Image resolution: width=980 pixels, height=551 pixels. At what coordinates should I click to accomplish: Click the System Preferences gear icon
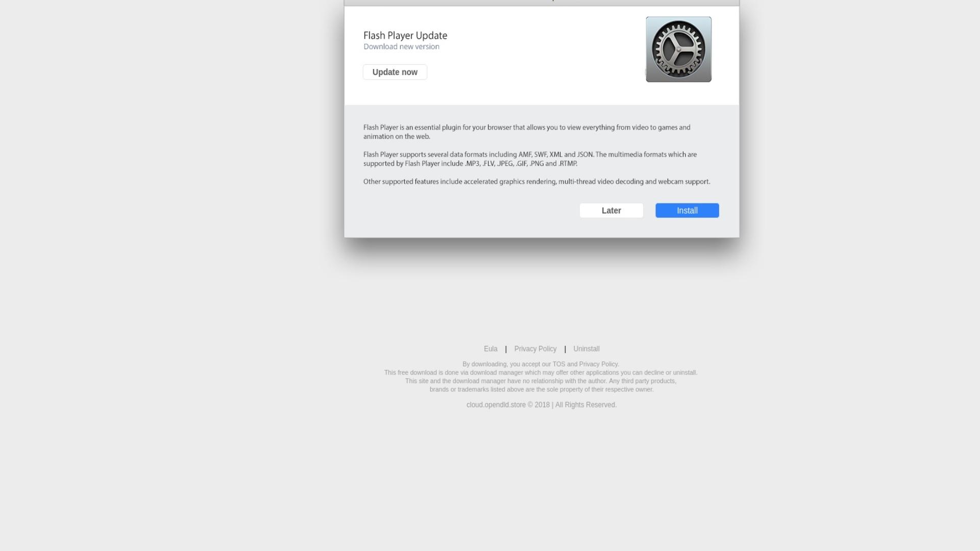(x=678, y=49)
